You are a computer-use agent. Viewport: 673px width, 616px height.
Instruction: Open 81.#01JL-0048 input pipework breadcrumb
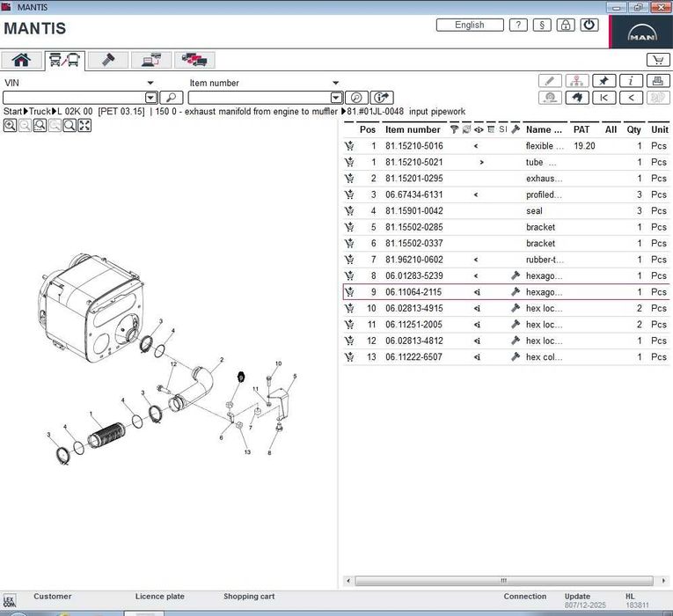pyautogui.click(x=406, y=112)
